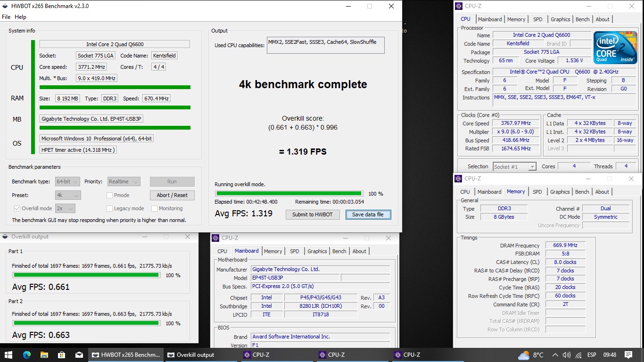Open the Windows Start menu
The height and width of the screenshot is (362, 644).
(8, 355)
